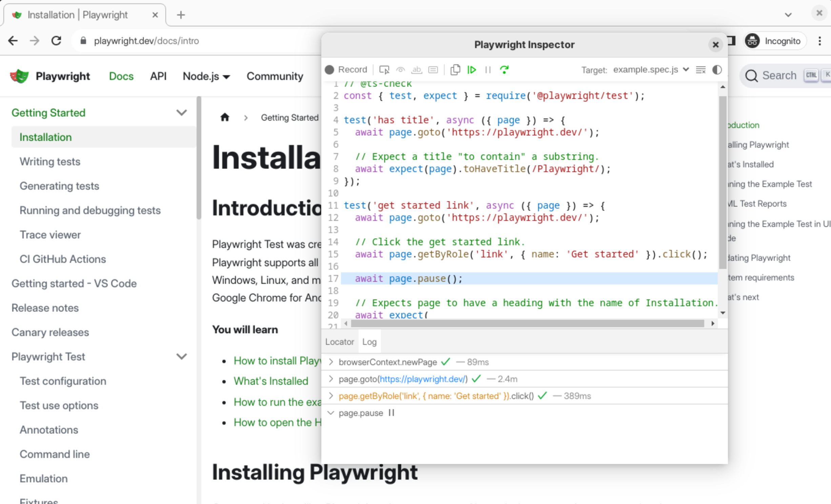The width and height of the screenshot is (831, 504).
Task: Switch to the Locator tab
Action: point(339,342)
